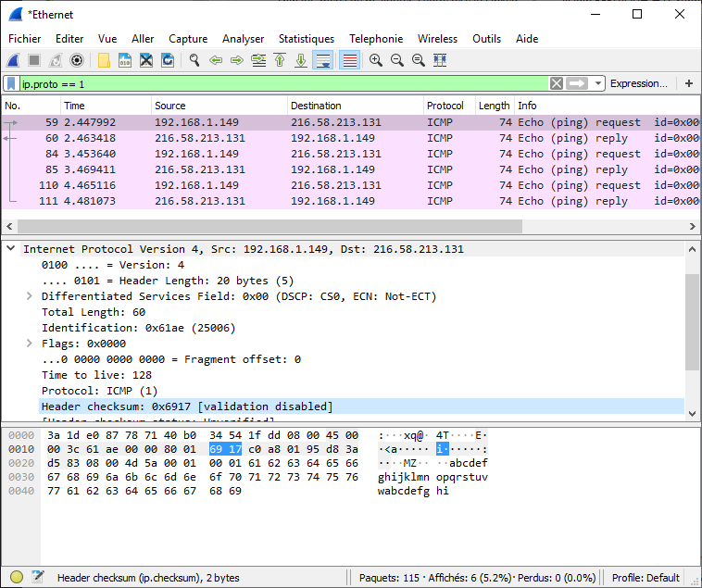702x588 pixels.
Task: Go back to previous packet
Action: point(216,60)
